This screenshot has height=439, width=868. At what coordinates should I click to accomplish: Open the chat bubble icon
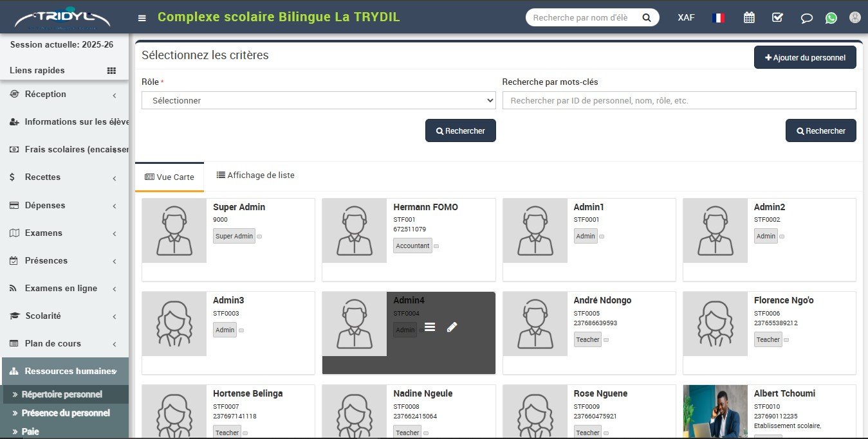806,18
